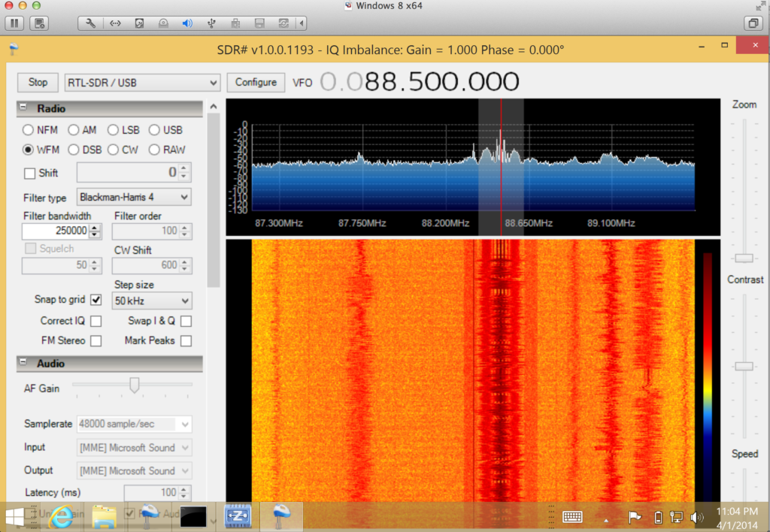Open the black command prompt taskbar icon

[x=193, y=517]
